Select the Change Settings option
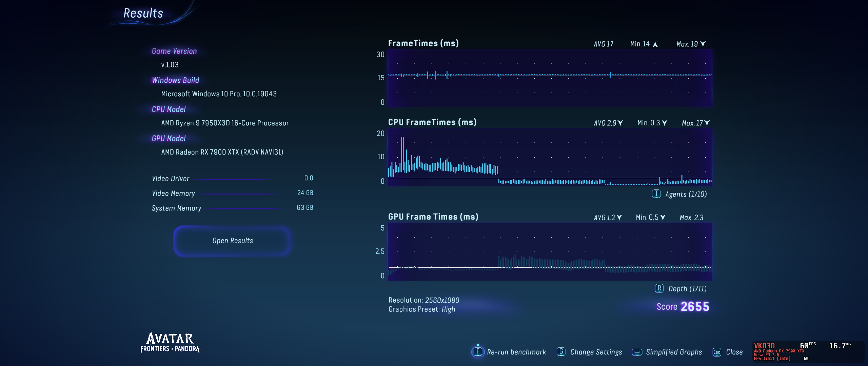Screen dimensions: 868x366 (x=596, y=352)
